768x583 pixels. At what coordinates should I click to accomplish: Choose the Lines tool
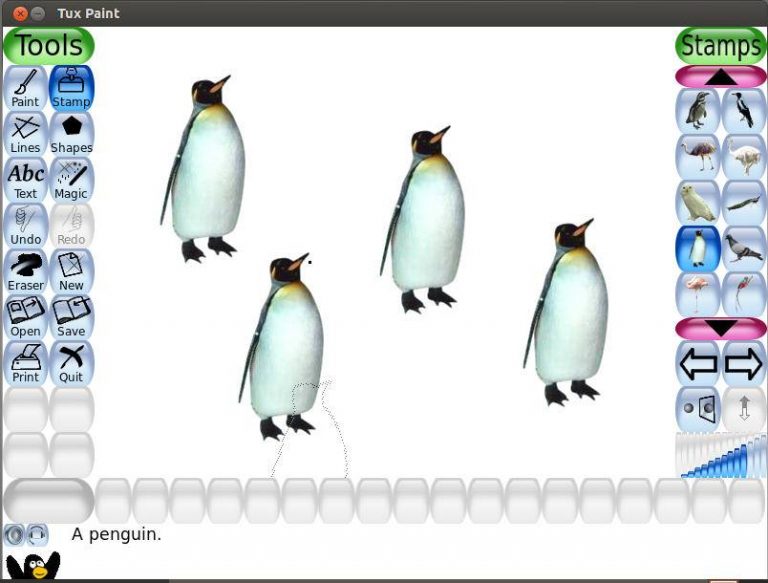[x=25, y=134]
